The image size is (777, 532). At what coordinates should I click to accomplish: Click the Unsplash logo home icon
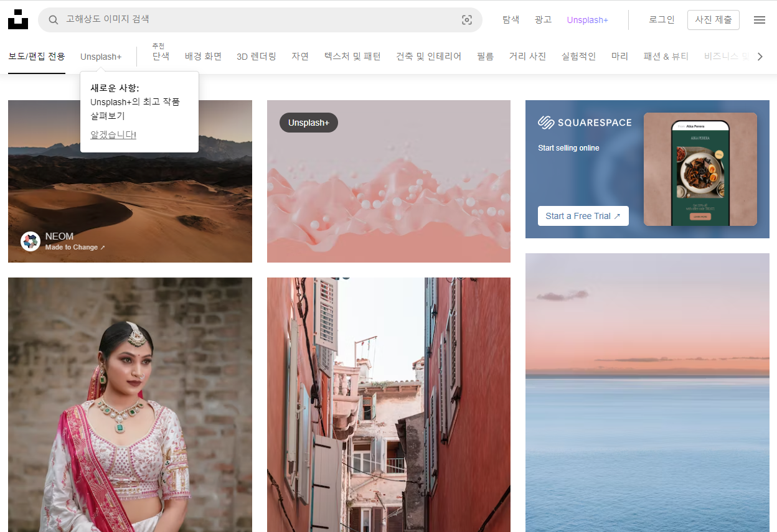tap(18, 19)
